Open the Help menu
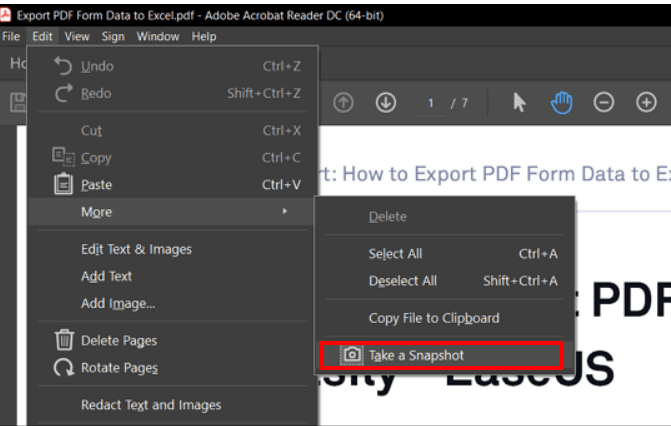The width and height of the screenshot is (671, 426). coord(204,36)
